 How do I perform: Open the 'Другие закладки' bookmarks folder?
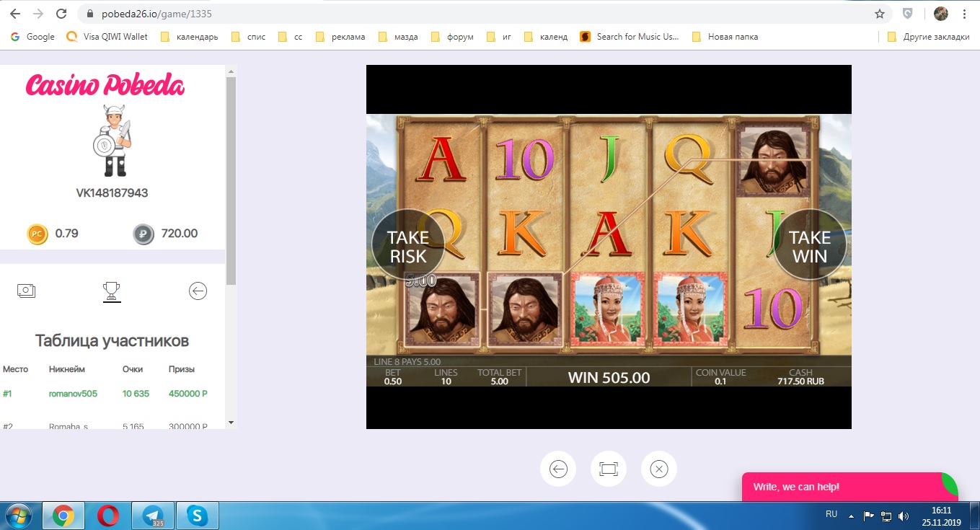[929, 37]
